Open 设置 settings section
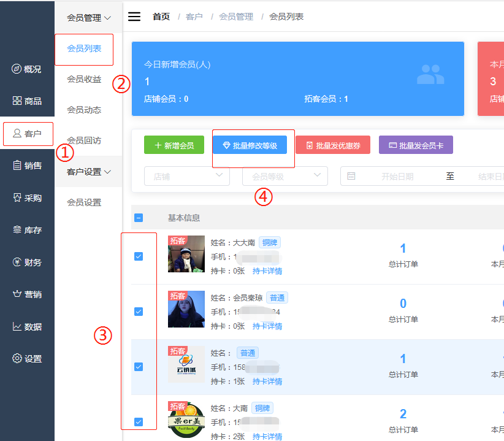Screen dimensions: 504x441 [x=27, y=358]
